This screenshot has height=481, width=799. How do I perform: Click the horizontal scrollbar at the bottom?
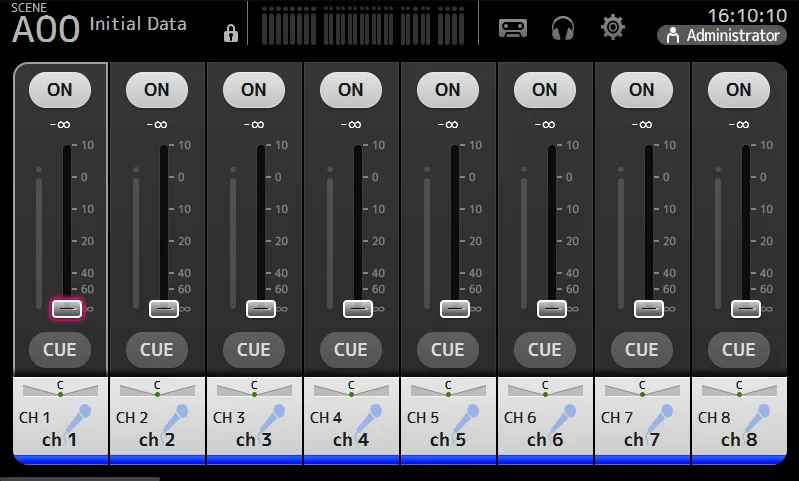[80, 479]
